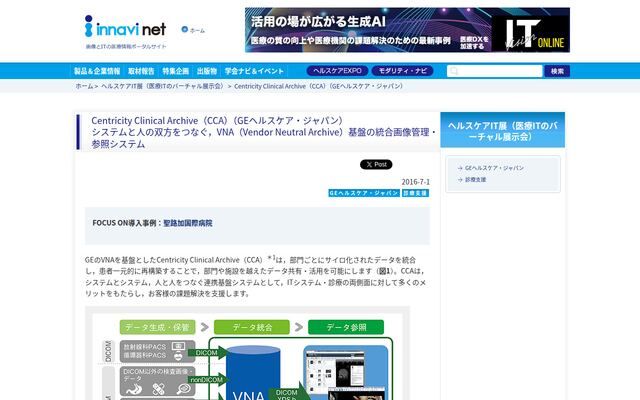This screenshot has height=400, width=640.
Task: Click the 診療支援 tag
Action: point(415,193)
